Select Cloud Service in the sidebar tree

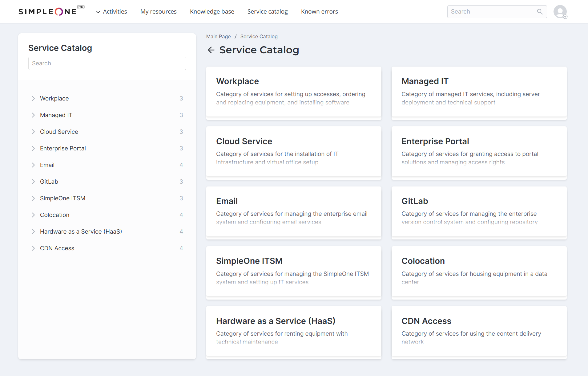click(x=59, y=132)
